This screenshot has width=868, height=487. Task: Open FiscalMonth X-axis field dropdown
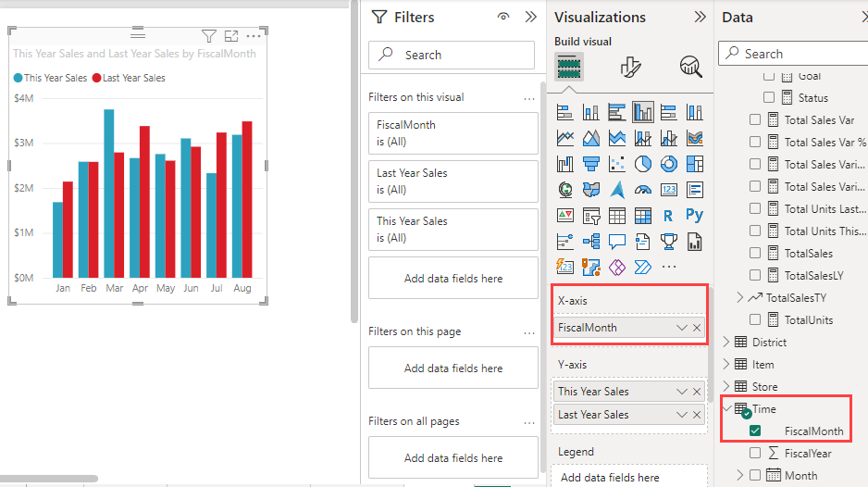click(682, 328)
